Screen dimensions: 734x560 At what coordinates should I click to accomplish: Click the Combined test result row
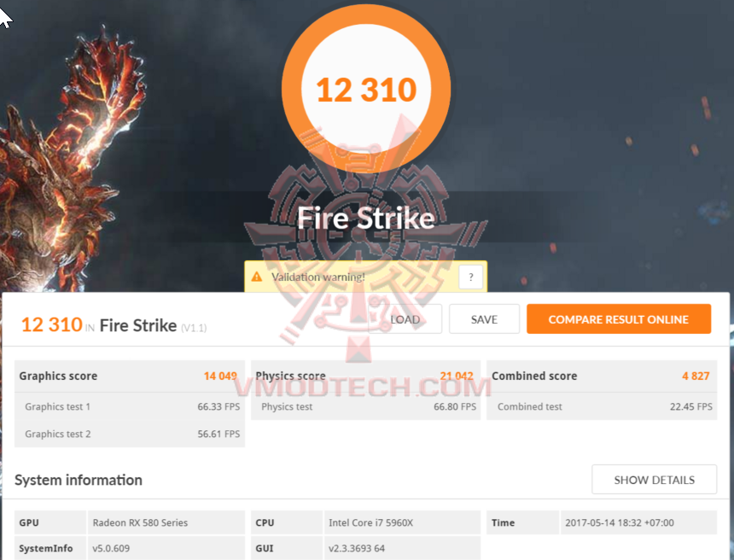pyautogui.click(x=602, y=406)
